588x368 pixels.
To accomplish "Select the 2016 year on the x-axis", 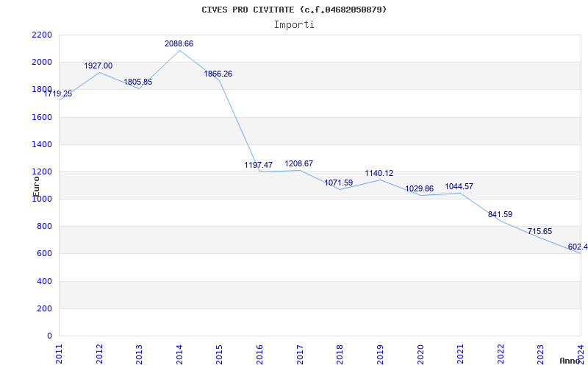I will click(x=260, y=353).
